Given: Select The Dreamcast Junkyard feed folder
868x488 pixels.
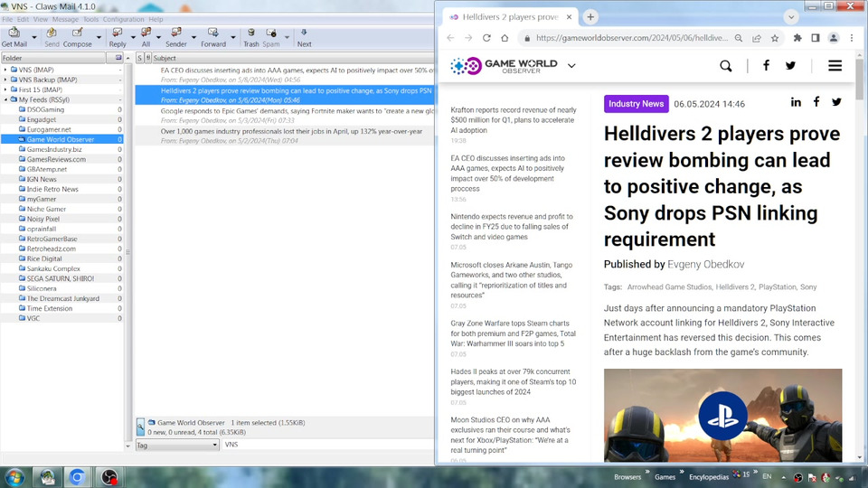Looking at the screenshot, I should point(63,299).
